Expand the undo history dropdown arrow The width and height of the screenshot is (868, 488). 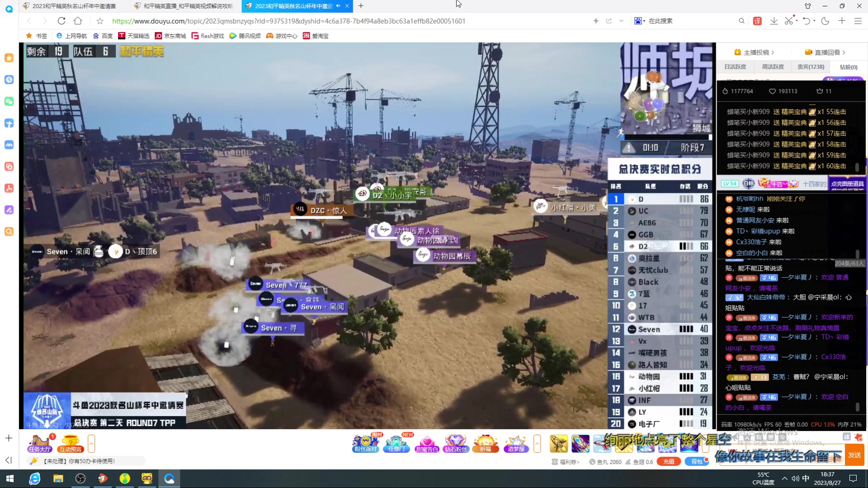coord(814,20)
